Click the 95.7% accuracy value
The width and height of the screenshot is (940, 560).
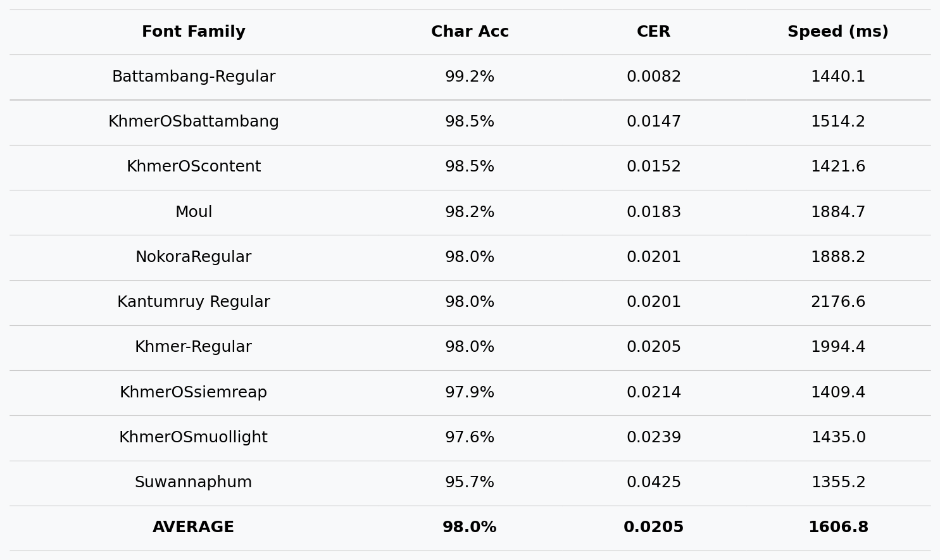coord(470,483)
